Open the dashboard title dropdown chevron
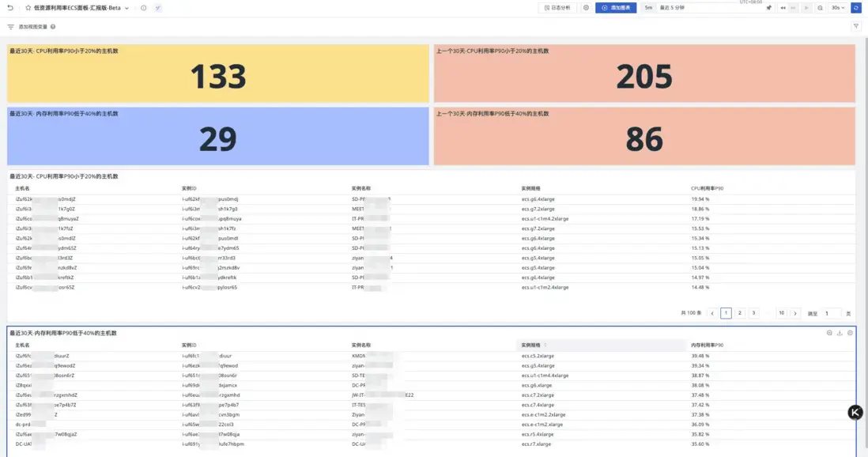 (x=126, y=9)
